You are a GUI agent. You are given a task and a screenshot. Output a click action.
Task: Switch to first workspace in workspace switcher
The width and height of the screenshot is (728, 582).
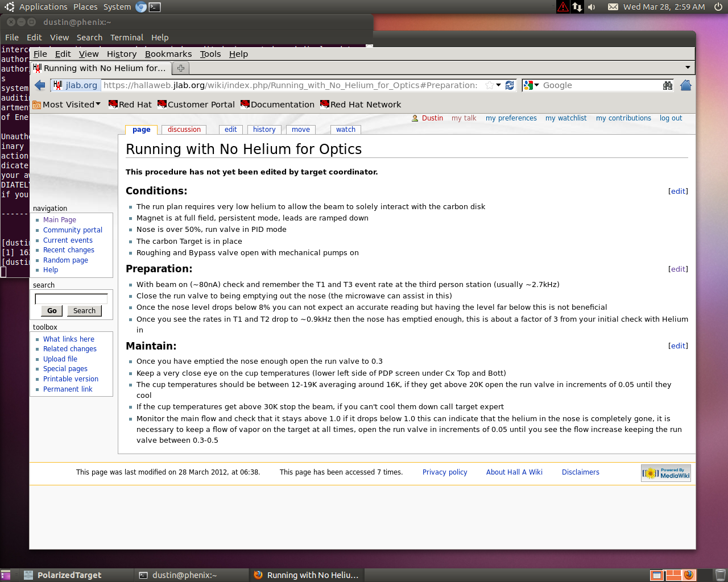656,575
